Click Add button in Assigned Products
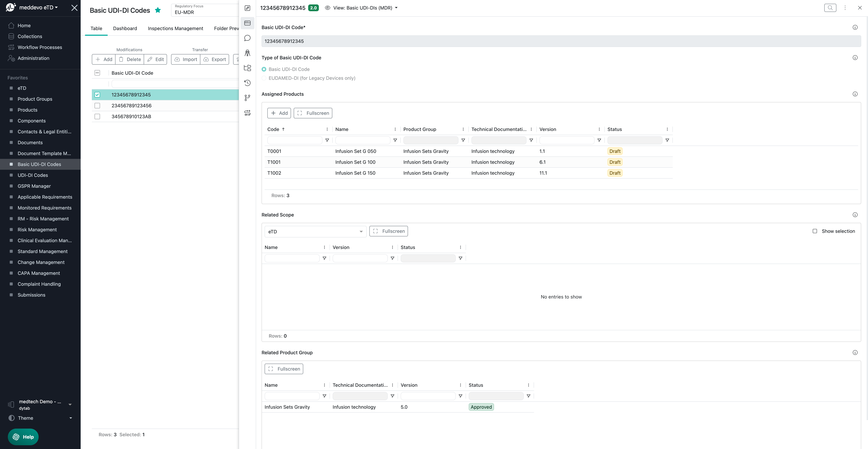868x449 pixels. click(279, 113)
